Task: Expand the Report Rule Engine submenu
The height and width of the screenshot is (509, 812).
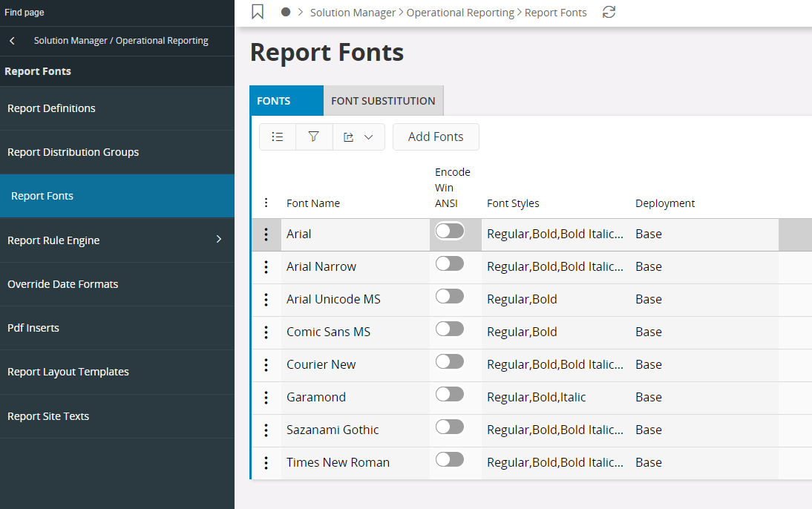Action: (218, 239)
